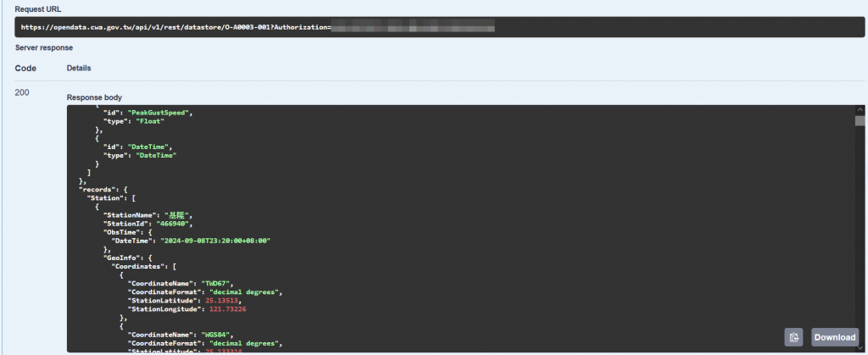Download the response body
The height and width of the screenshot is (355, 868).
click(x=835, y=336)
